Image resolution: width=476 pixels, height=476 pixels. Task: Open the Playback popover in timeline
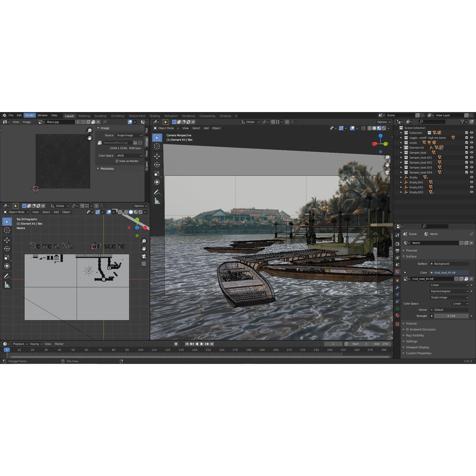(20, 344)
